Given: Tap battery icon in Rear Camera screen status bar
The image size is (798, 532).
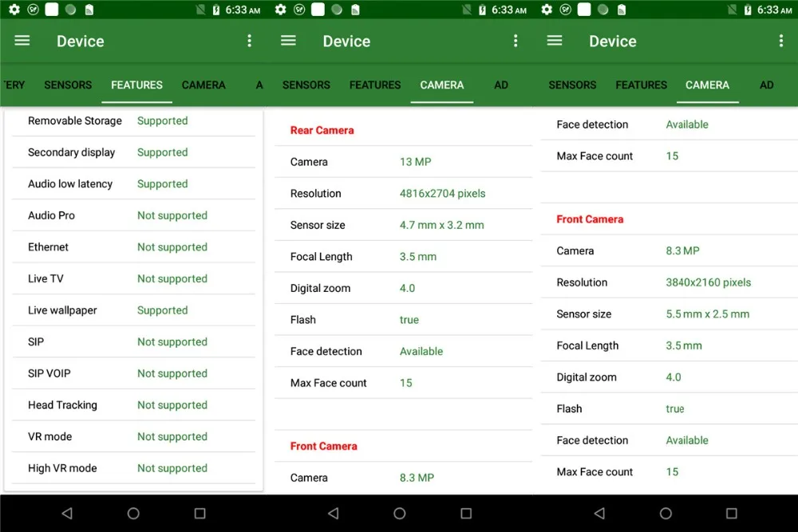Looking at the screenshot, I should point(483,10).
